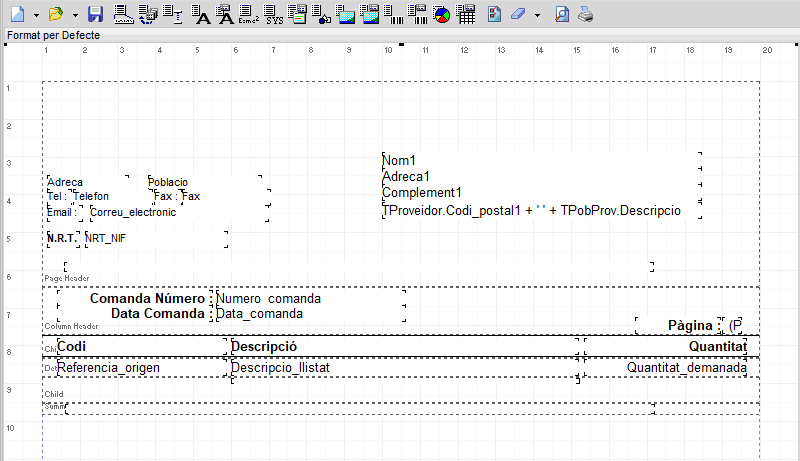Insert a database barcode tool icon

click(x=417, y=14)
